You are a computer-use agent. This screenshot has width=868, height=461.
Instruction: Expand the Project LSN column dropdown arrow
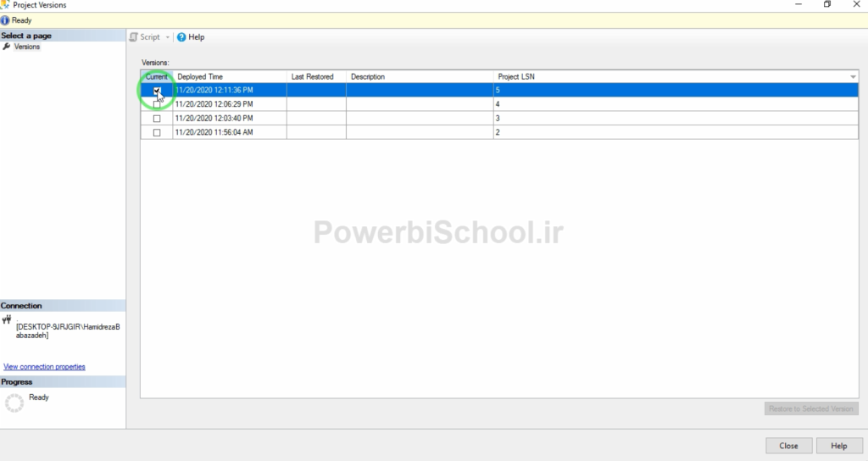point(853,77)
